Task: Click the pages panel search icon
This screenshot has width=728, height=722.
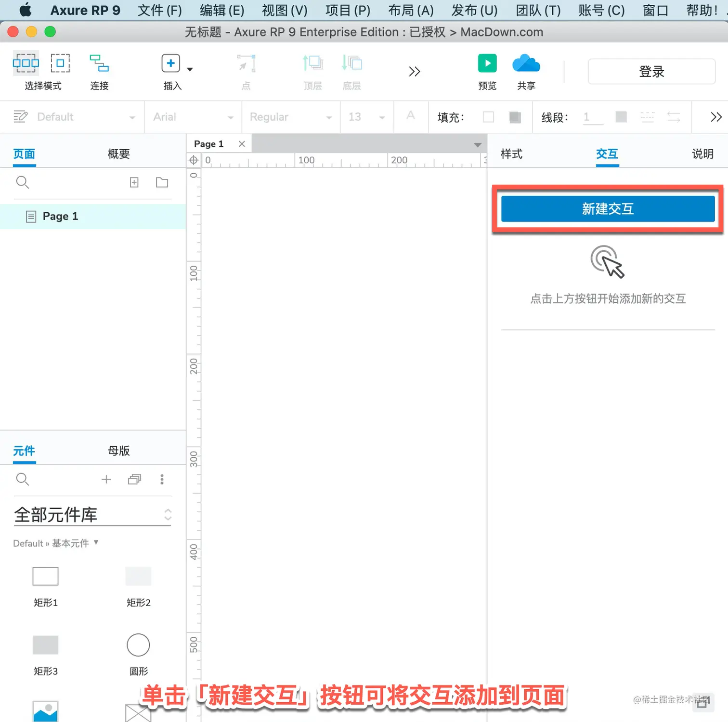Action: (23, 182)
